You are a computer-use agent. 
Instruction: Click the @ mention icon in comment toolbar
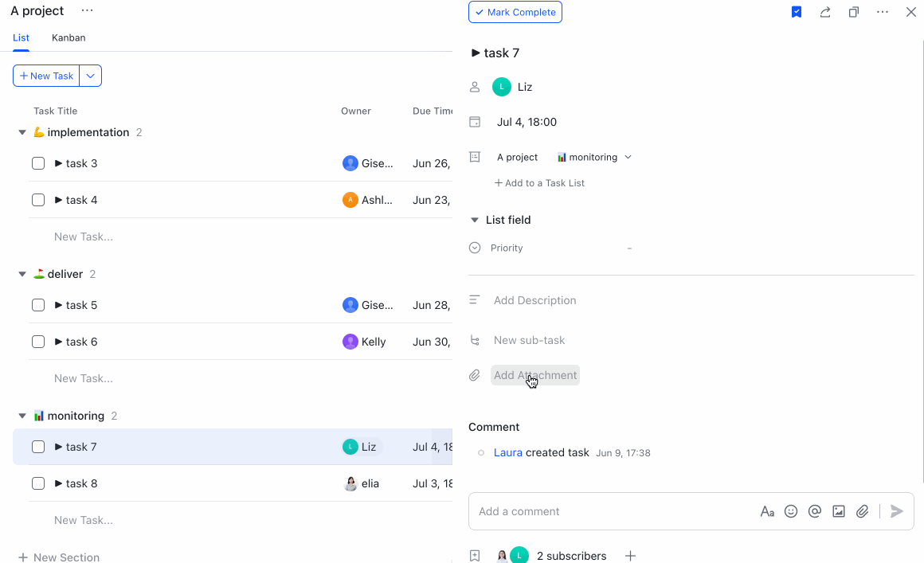click(x=815, y=510)
